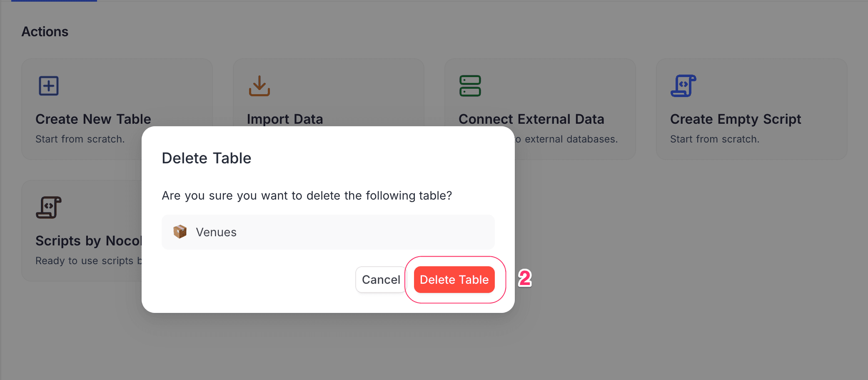Click the Scripts by NocoDB script icon
Image resolution: width=868 pixels, height=380 pixels.
tap(49, 207)
